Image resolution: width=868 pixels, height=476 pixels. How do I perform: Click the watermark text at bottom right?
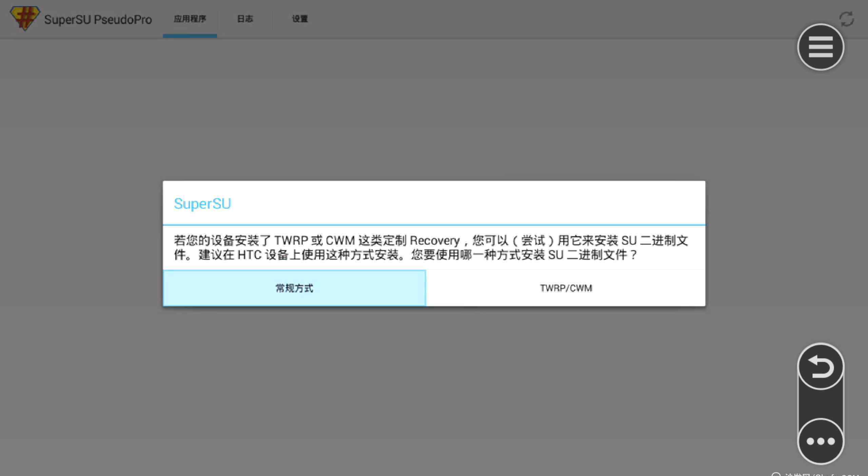point(821,474)
